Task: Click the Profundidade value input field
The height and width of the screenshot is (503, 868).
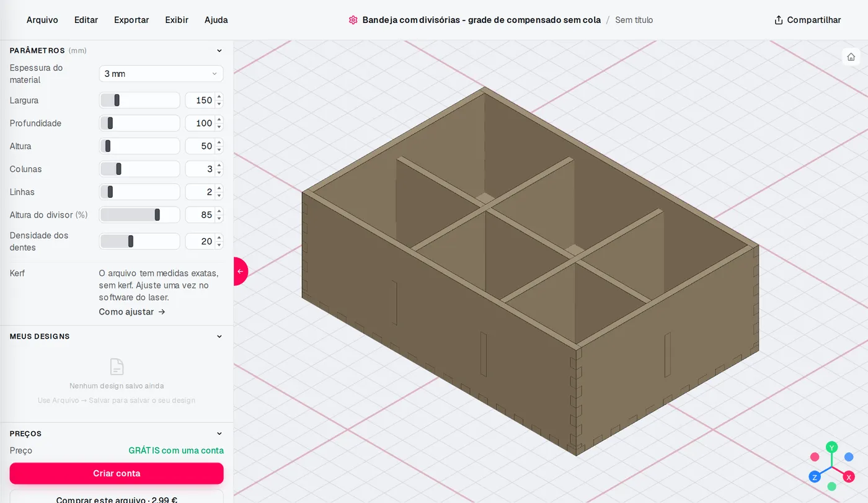Action: tap(200, 123)
